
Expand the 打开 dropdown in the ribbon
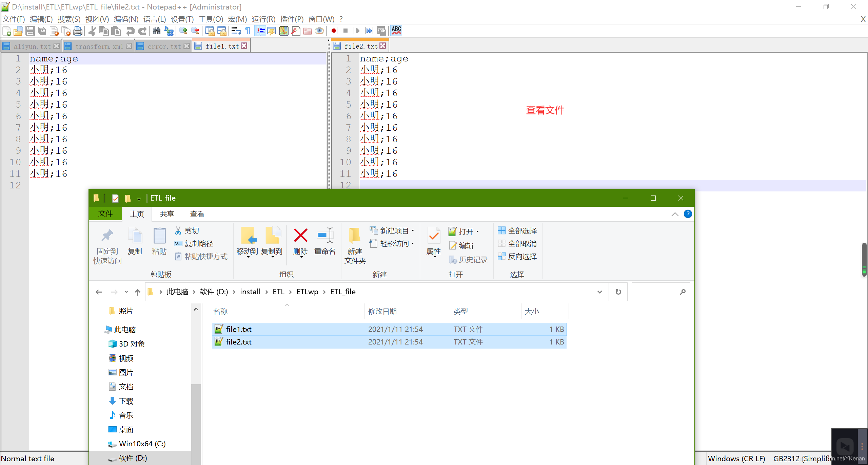pos(477,231)
